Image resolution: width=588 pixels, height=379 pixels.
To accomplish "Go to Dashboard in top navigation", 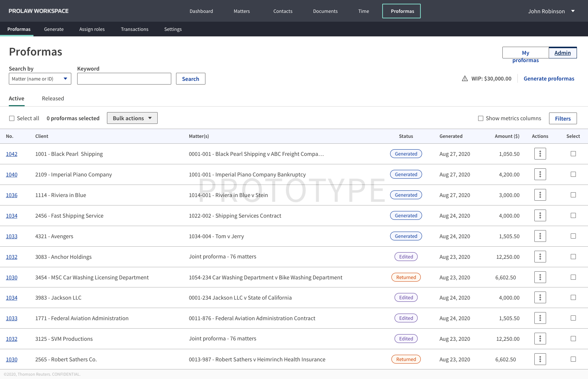I will pyautogui.click(x=201, y=11).
